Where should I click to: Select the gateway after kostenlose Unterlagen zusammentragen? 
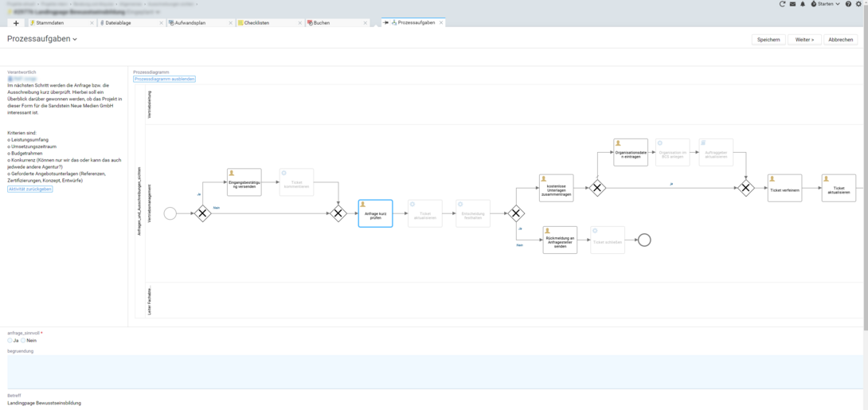tap(596, 188)
